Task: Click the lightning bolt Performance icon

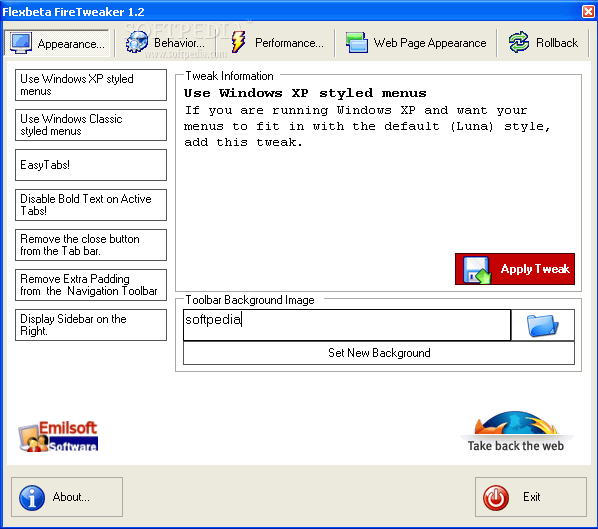Action: [x=238, y=42]
